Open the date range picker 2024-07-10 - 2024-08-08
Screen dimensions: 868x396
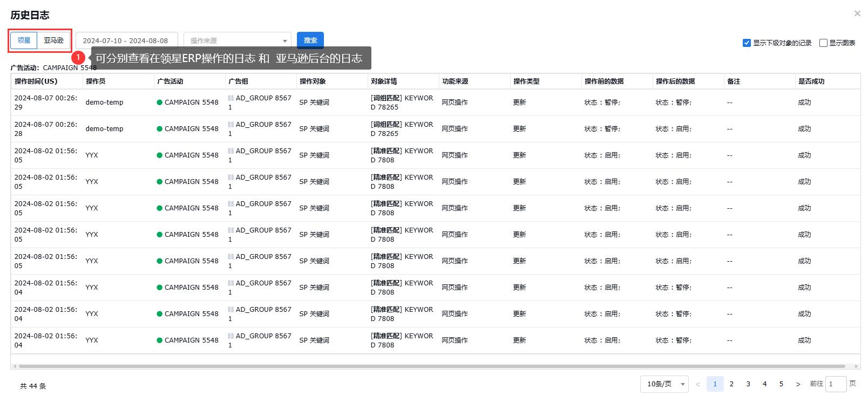coord(127,40)
